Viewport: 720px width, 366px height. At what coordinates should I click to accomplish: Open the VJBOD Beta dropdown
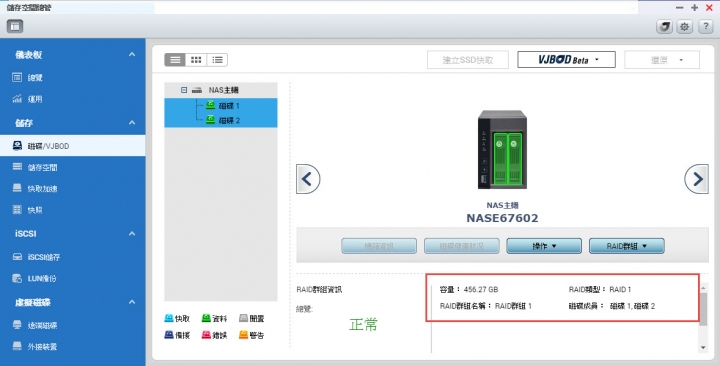tap(566, 60)
